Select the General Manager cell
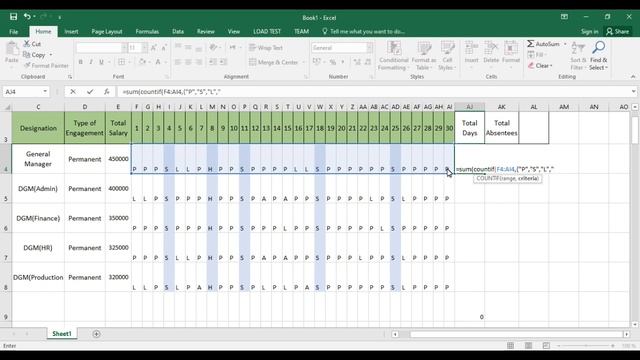The image size is (640, 360). [x=38, y=159]
